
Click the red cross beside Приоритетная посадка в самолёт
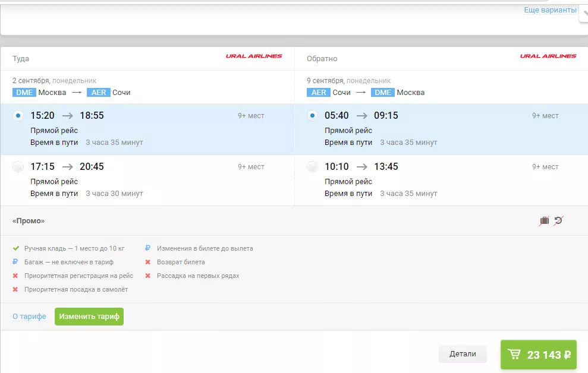point(16,290)
